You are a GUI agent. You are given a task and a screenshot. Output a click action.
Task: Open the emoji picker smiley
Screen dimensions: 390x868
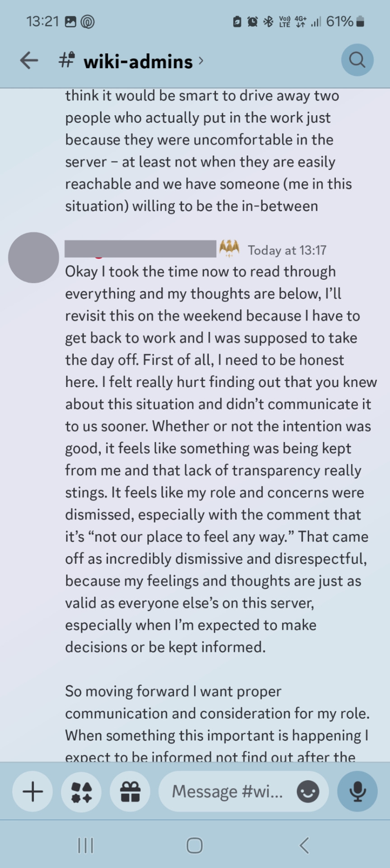308,792
